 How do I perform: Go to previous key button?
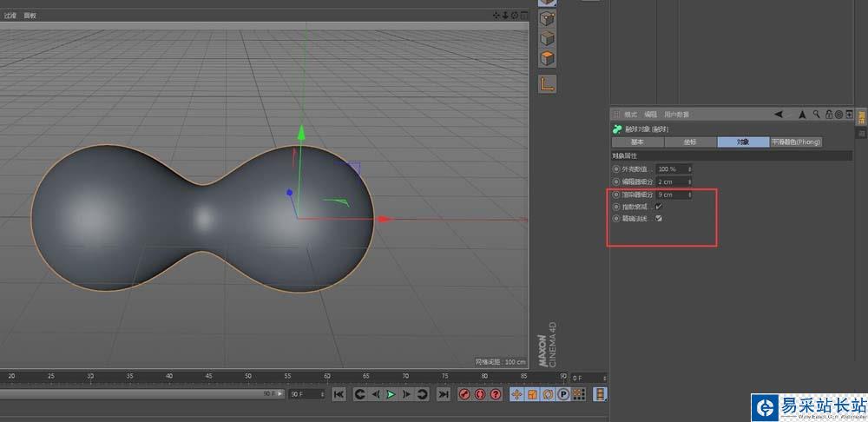(x=359, y=394)
